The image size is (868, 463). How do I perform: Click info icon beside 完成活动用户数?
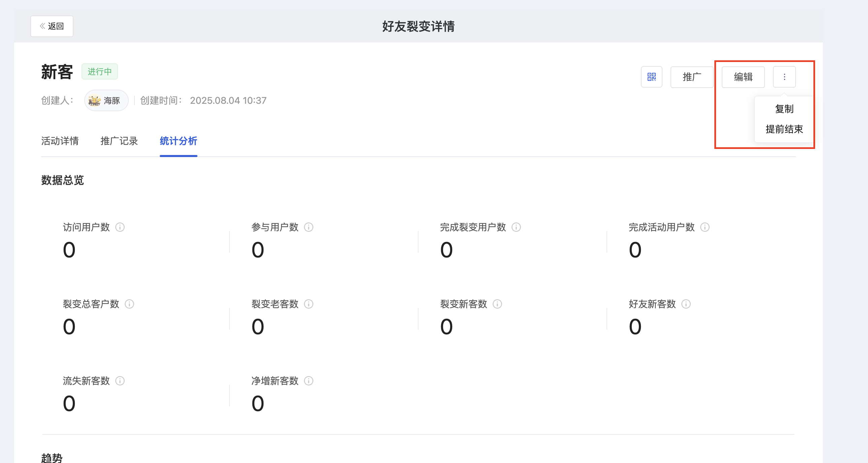coord(705,227)
